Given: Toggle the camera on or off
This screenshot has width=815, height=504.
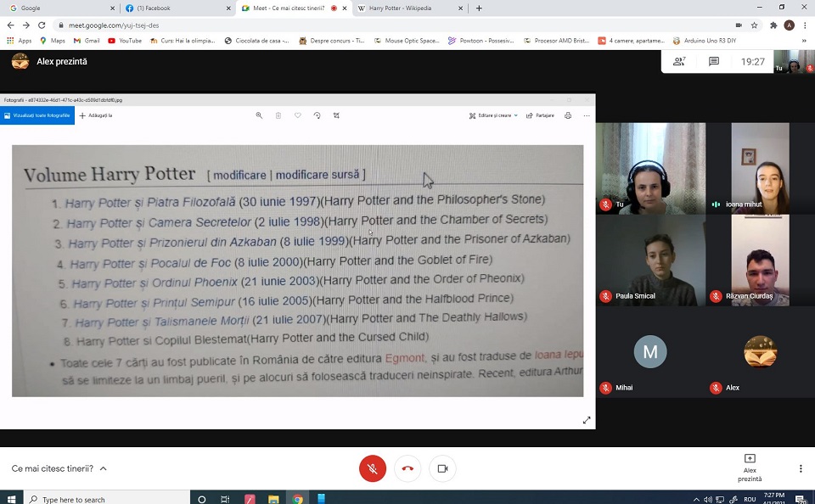Looking at the screenshot, I should click(x=442, y=468).
